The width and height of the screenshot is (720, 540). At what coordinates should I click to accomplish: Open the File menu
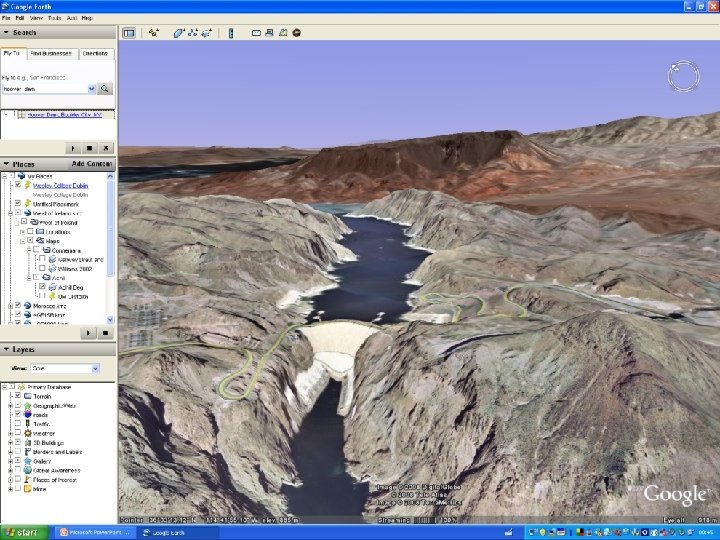pos(6,18)
